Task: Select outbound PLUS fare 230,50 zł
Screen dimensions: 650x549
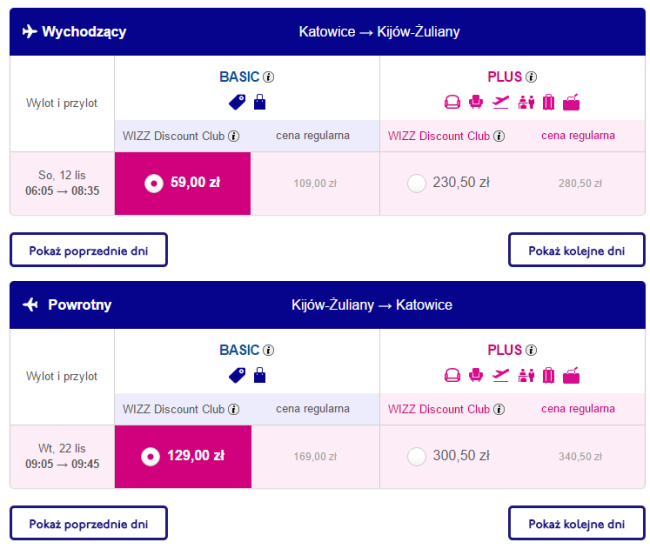Action: [417, 183]
